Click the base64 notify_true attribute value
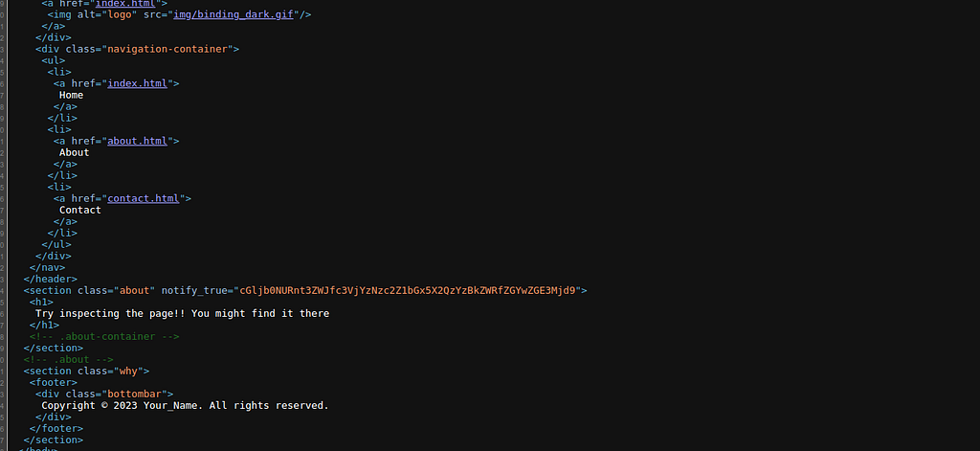The height and width of the screenshot is (451, 980). [408, 290]
